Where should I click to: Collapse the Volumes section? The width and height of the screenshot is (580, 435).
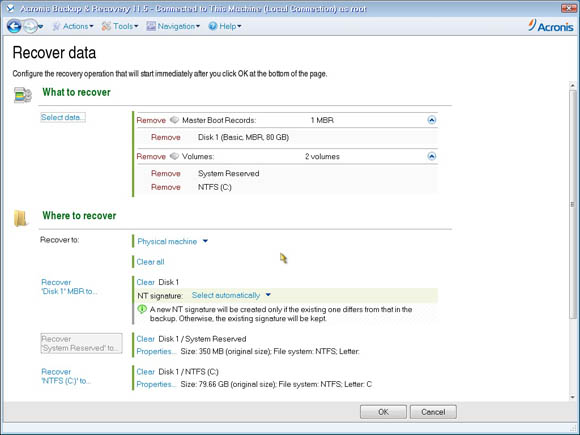431,156
